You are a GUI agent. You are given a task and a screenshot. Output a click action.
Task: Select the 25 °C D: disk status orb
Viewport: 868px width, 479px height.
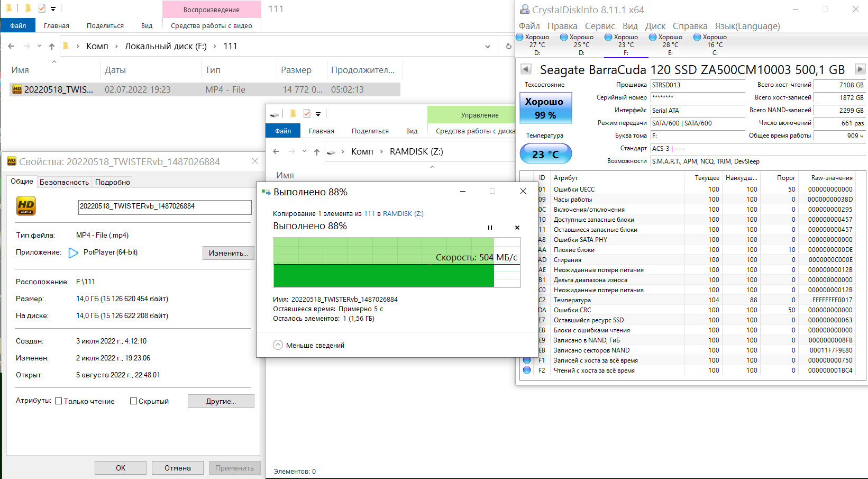tap(564, 37)
